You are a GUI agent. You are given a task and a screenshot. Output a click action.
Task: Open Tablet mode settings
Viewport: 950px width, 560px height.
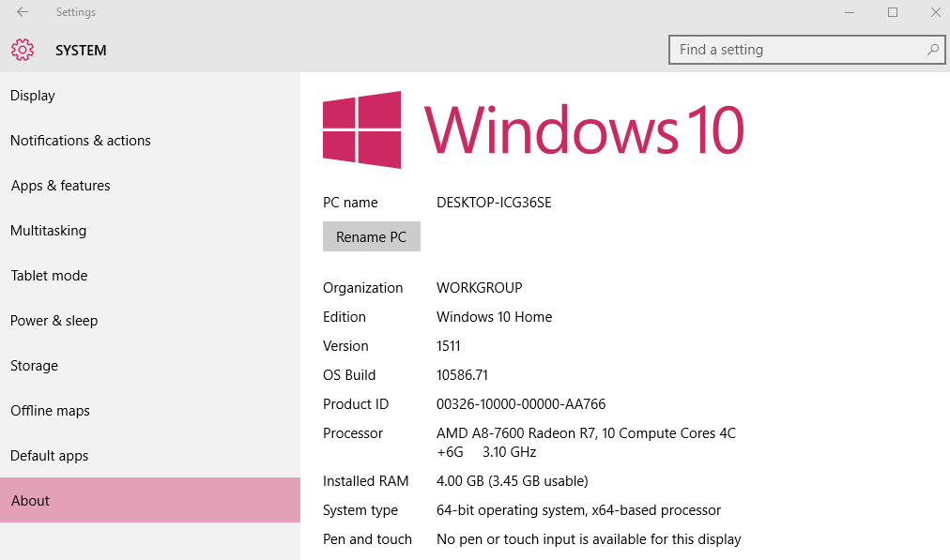(x=150, y=276)
